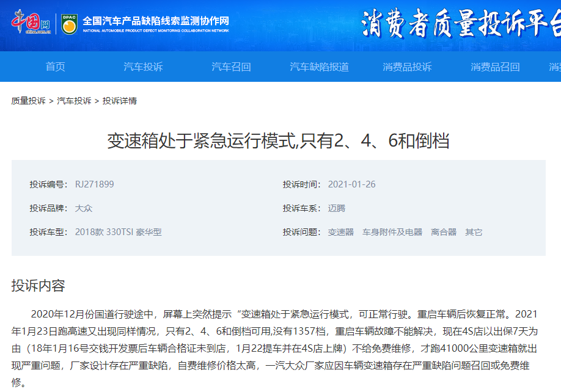Open the 消费品投诉 navigation tab
The image size is (561, 392).
click(x=407, y=67)
